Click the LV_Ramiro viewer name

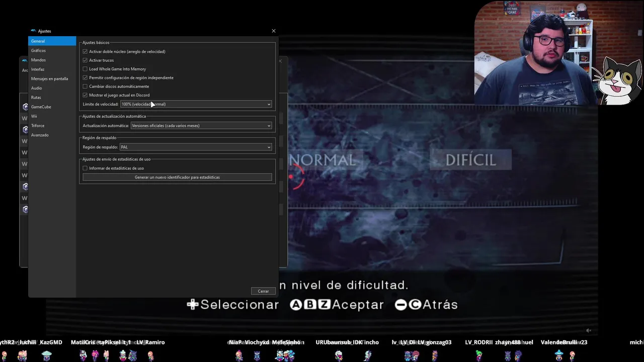tap(150, 342)
